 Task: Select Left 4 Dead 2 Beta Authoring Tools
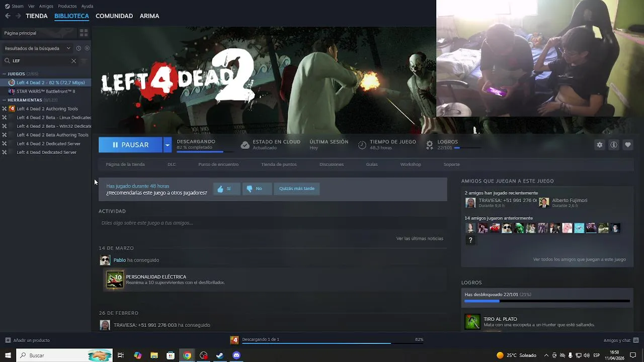click(x=46, y=135)
